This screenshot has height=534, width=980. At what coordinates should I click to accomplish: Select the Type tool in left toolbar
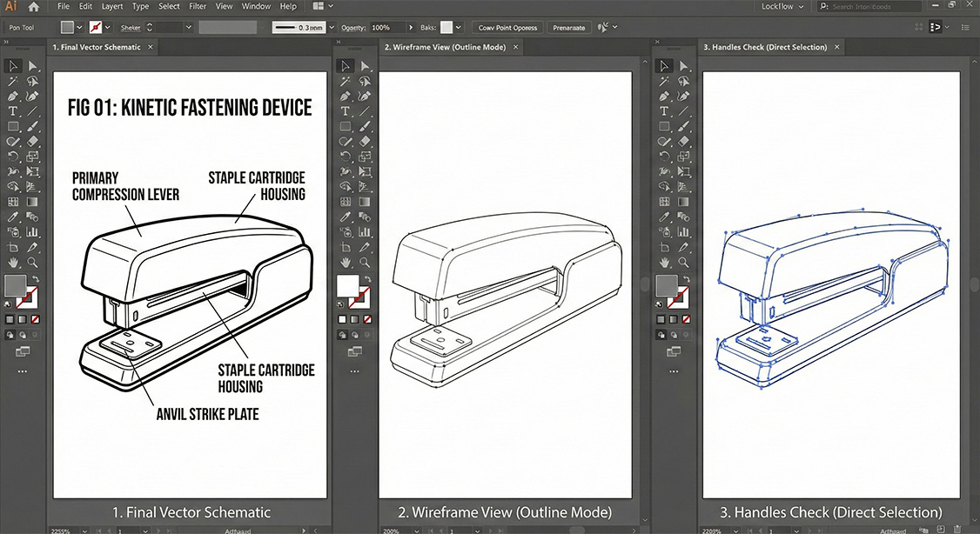pos(13,111)
